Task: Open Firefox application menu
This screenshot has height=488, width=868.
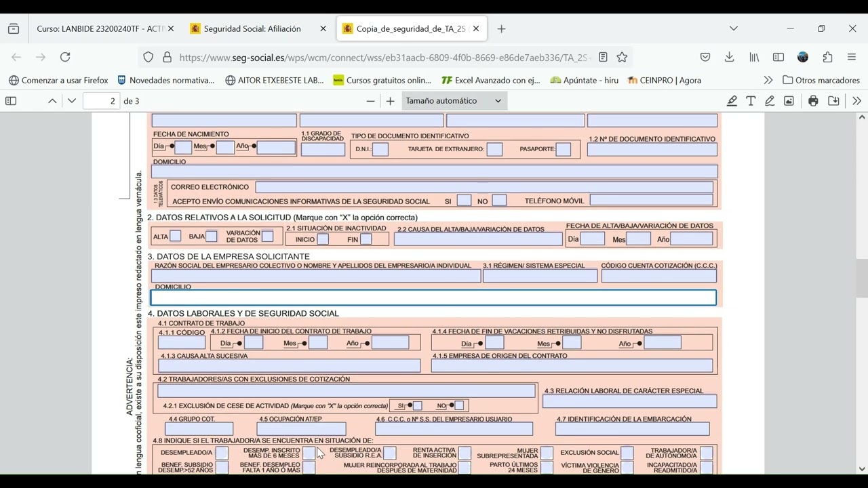Action: tap(852, 57)
